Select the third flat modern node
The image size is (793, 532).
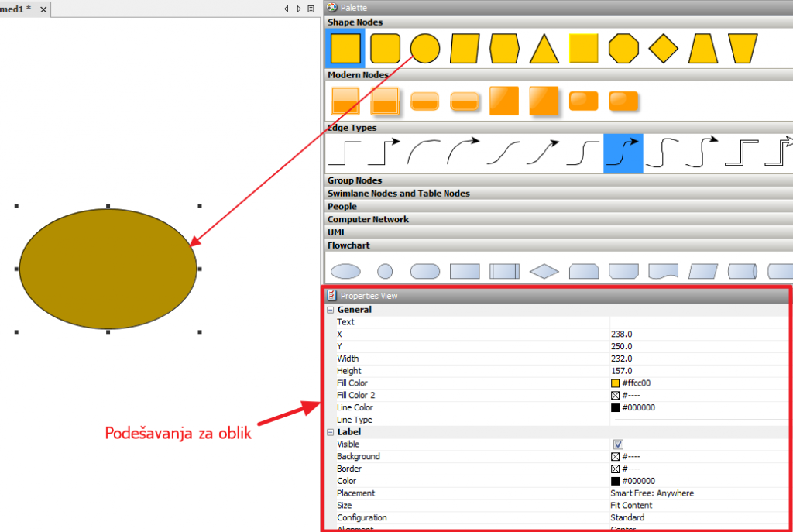(425, 101)
